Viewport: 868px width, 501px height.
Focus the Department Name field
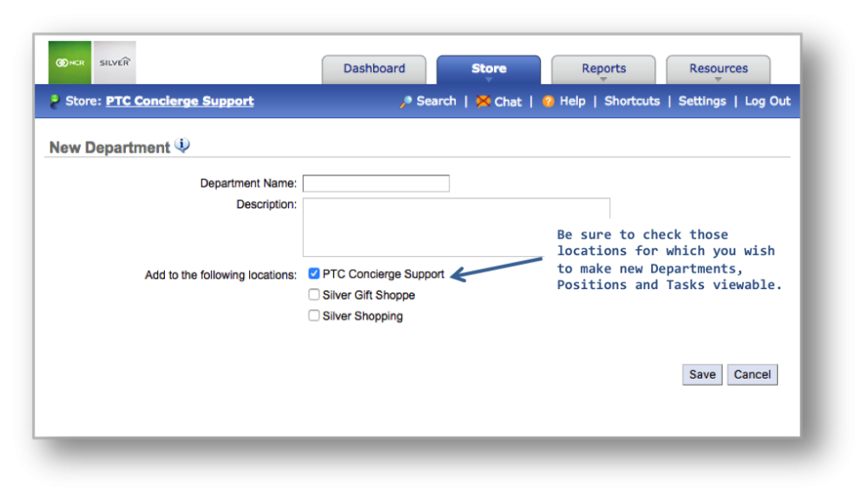tap(376, 183)
